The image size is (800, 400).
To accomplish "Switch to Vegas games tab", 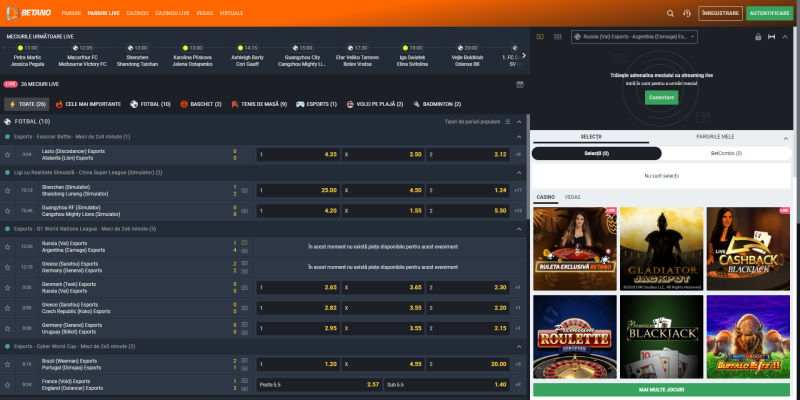I will tap(572, 197).
